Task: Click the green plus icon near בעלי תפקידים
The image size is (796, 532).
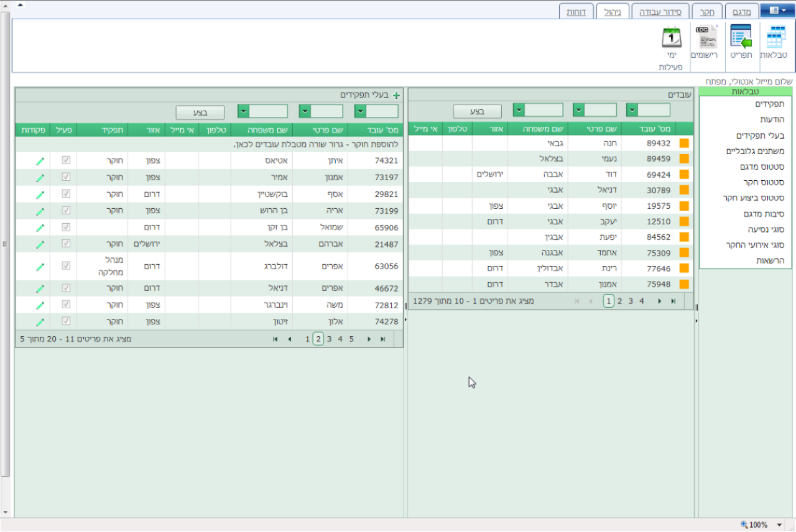Action: pyautogui.click(x=396, y=95)
